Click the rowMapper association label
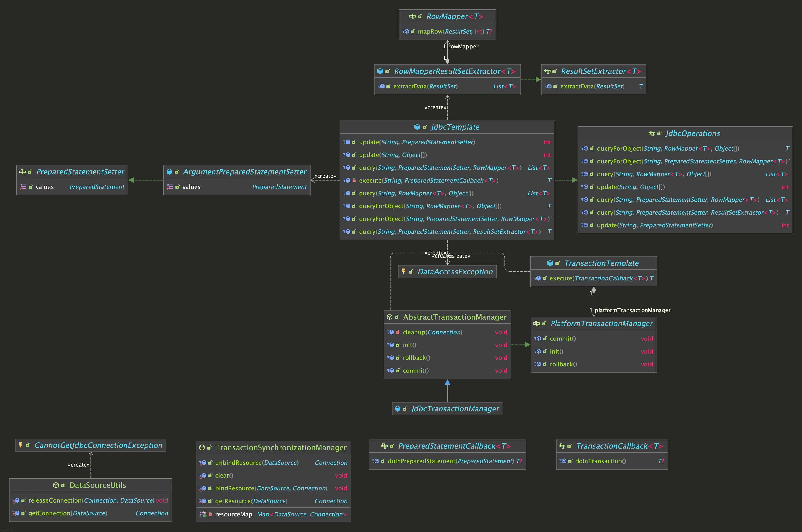The width and height of the screenshot is (802, 532). [463, 46]
